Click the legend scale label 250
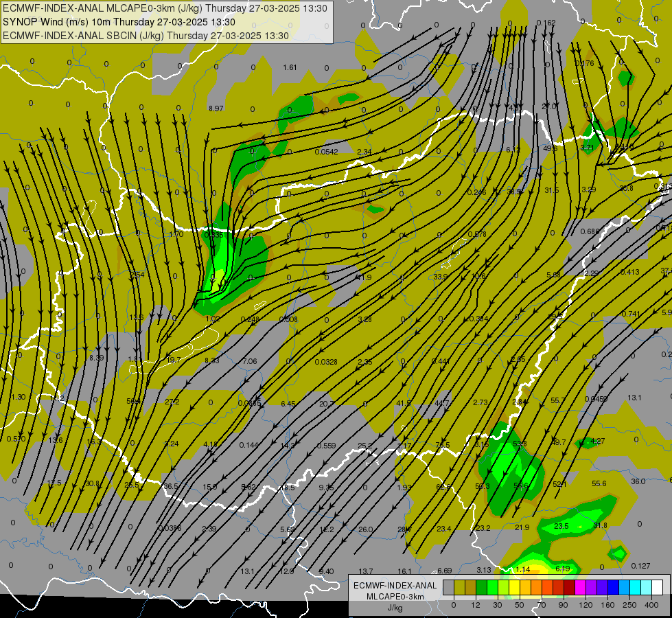The height and width of the screenshot is (618, 672). pyautogui.click(x=629, y=605)
